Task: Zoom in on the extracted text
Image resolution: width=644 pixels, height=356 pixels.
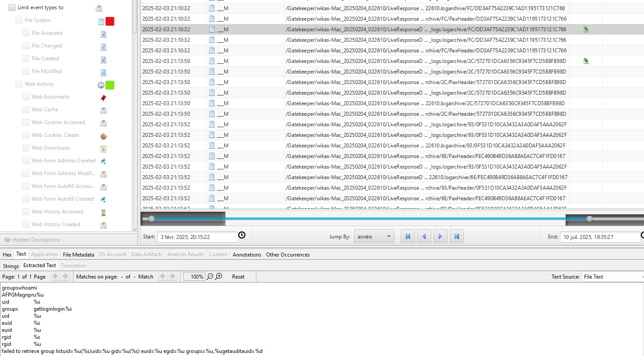Action: 219,276
